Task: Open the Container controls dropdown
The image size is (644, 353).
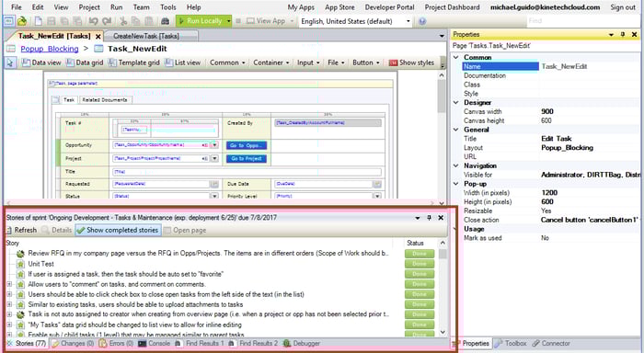Action: 271,63
